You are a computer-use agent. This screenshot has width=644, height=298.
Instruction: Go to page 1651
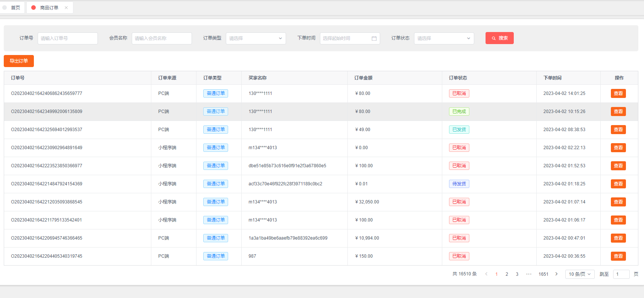point(544,274)
